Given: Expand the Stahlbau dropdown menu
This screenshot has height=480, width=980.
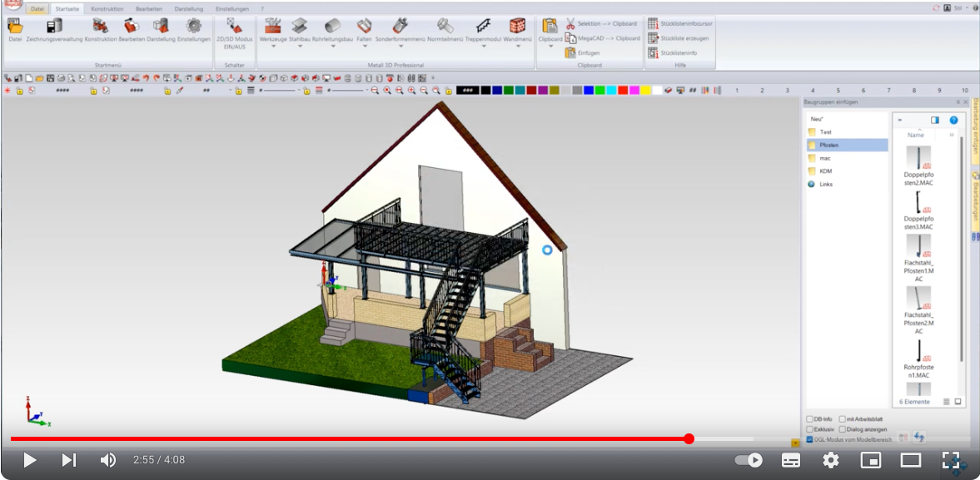Looking at the screenshot, I should pos(299,47).
